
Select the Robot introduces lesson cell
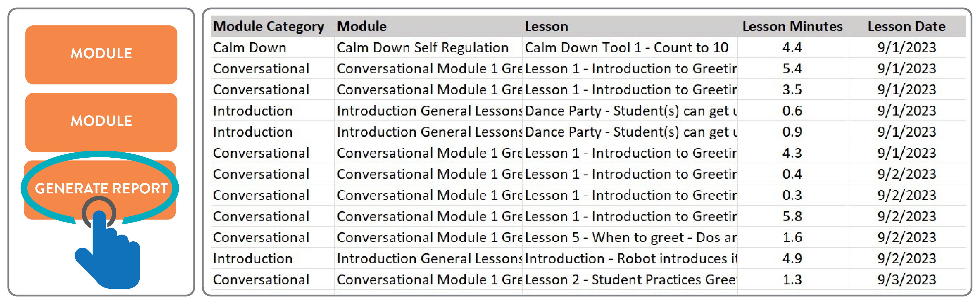630,259
